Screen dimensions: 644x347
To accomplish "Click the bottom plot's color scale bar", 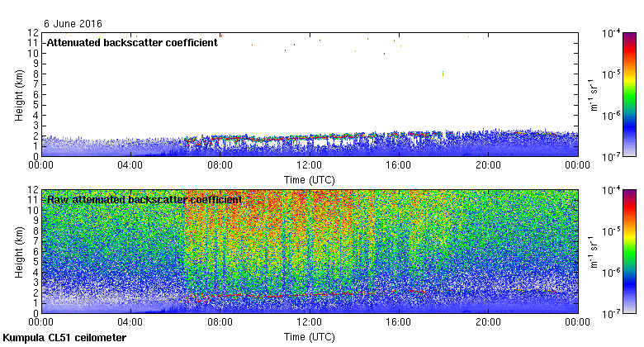I will pyautogui.click(x=629, y=252).
